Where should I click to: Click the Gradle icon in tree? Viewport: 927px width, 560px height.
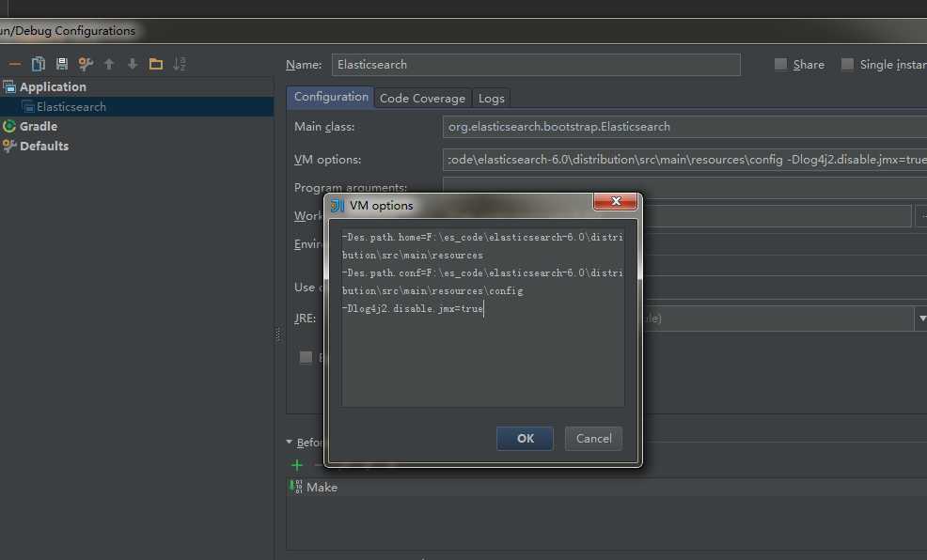pos(8,126)
